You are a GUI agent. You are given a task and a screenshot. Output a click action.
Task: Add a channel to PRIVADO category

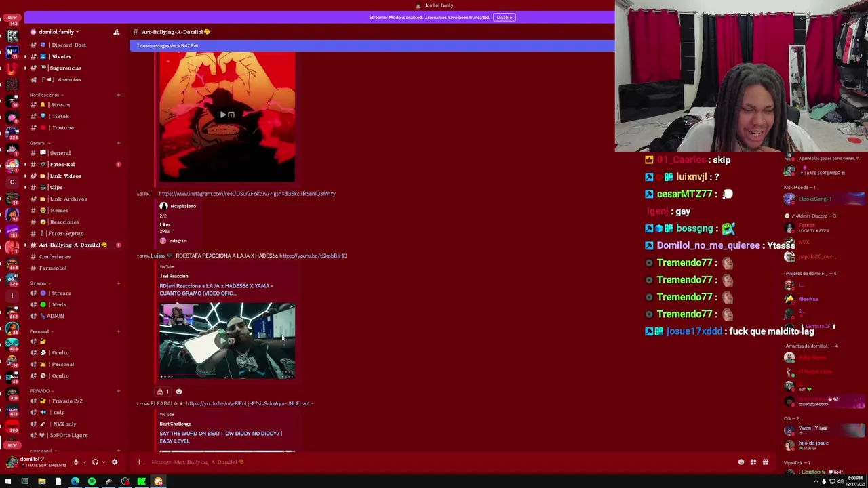pyautogui.click(x=118, y=391)
